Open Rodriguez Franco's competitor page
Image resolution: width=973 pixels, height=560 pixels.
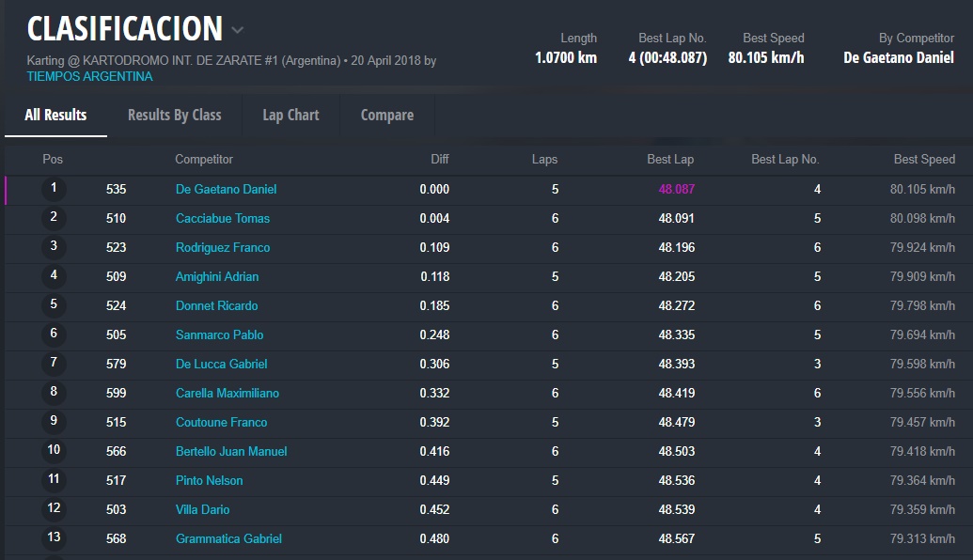pos(223,247)
